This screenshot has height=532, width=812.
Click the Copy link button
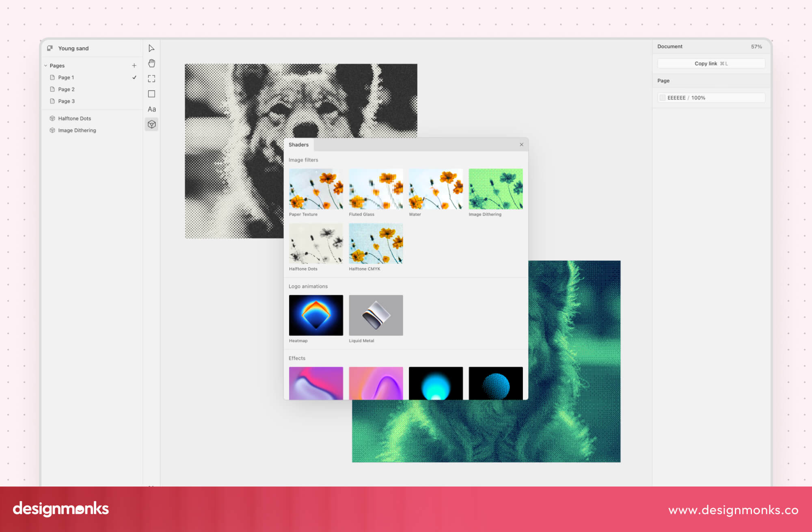(x=710, y=63)
